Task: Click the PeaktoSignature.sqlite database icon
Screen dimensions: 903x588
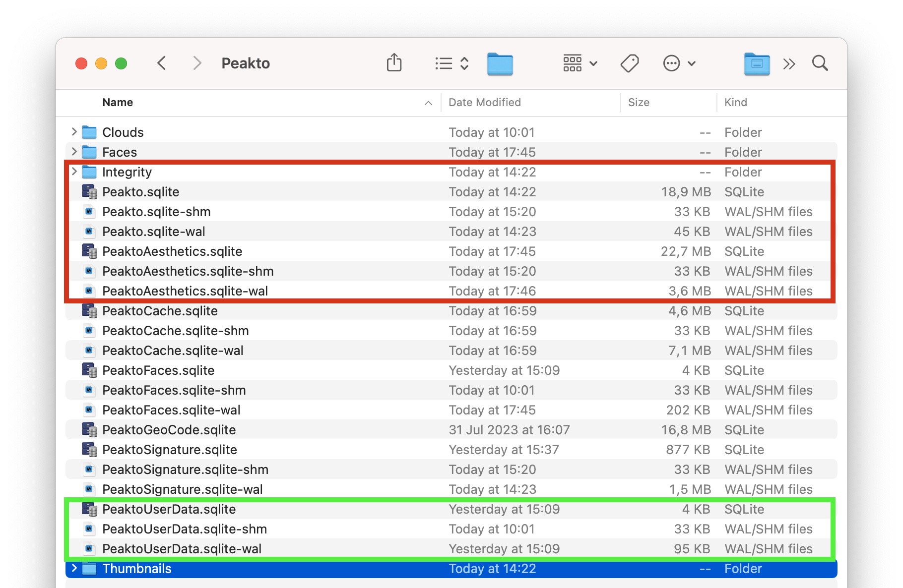Action: point(89,449)
